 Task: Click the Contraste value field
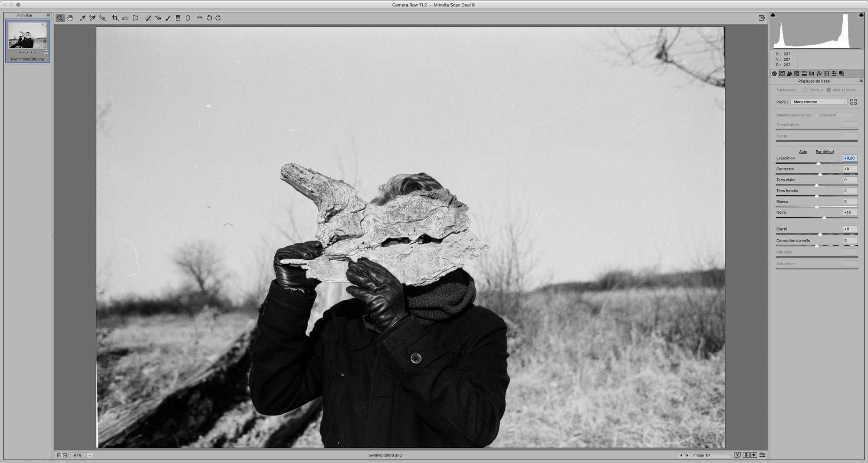point(850,169)
